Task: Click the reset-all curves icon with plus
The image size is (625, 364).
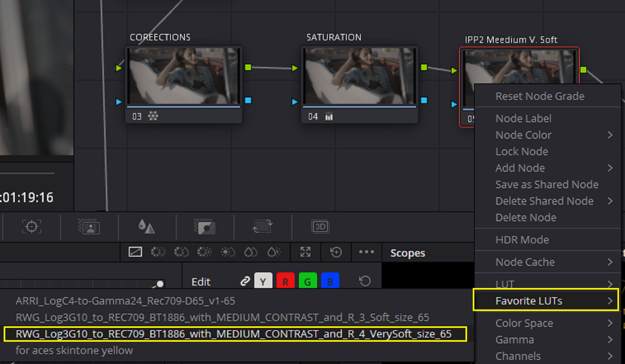Action: click(336, 252)
